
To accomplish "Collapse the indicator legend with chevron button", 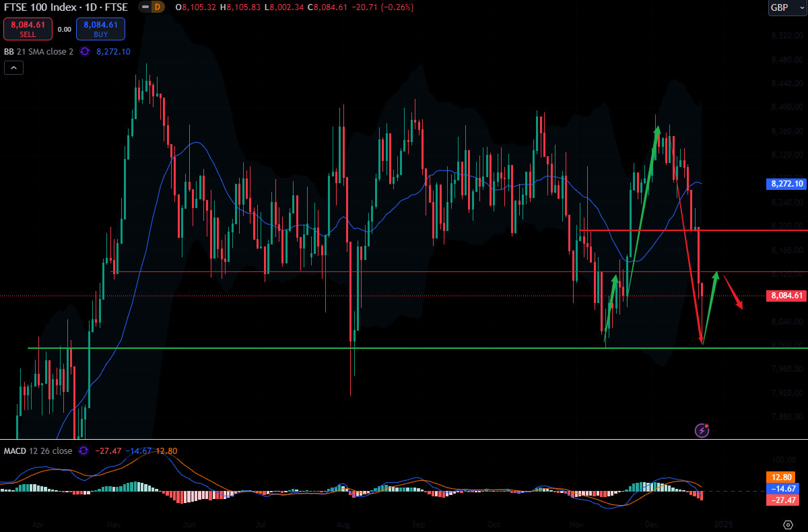I will [13, 67].
